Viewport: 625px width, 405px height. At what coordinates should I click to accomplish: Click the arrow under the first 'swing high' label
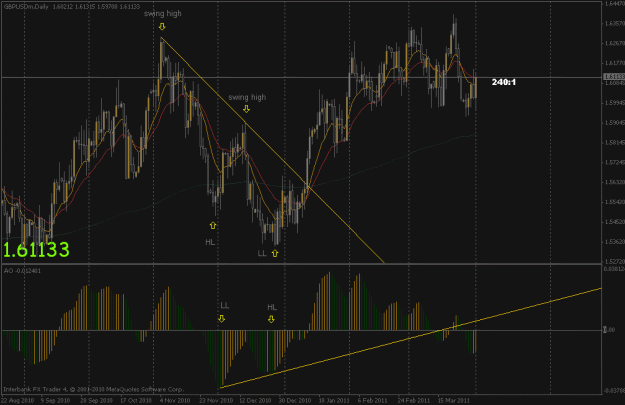pos(161,27)
